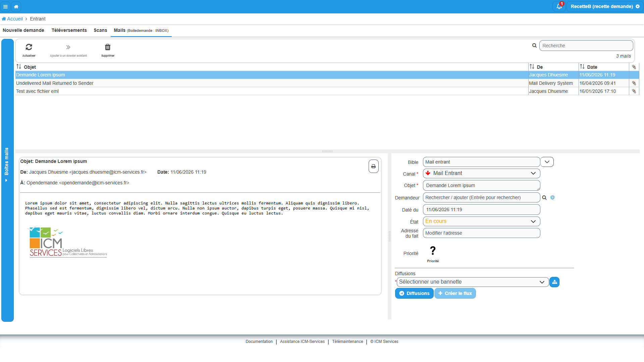
Task: Click attachment icon on Test avec fichier eml row
Action: click(x=634, y=91)
